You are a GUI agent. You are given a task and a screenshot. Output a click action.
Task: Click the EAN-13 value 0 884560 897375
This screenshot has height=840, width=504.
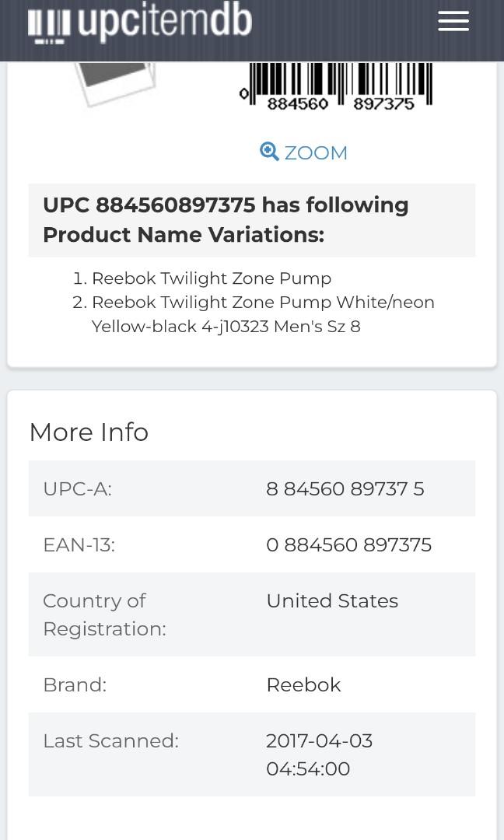[348, 544]
